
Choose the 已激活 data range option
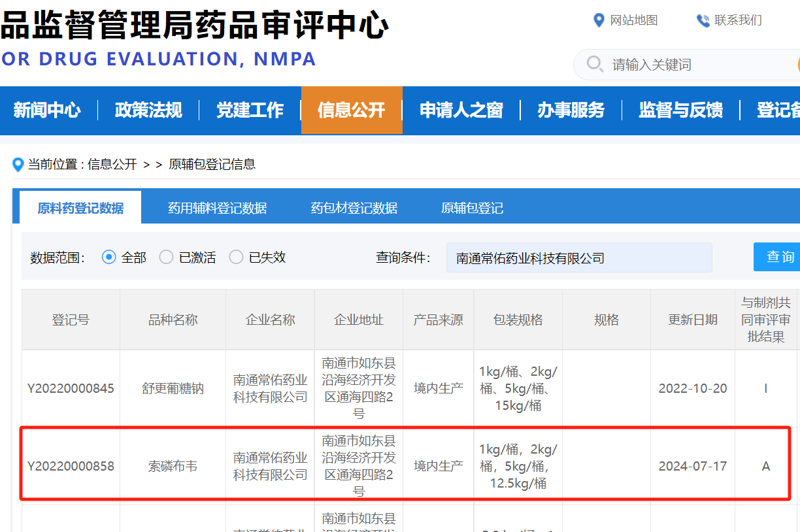coord(166,257)
